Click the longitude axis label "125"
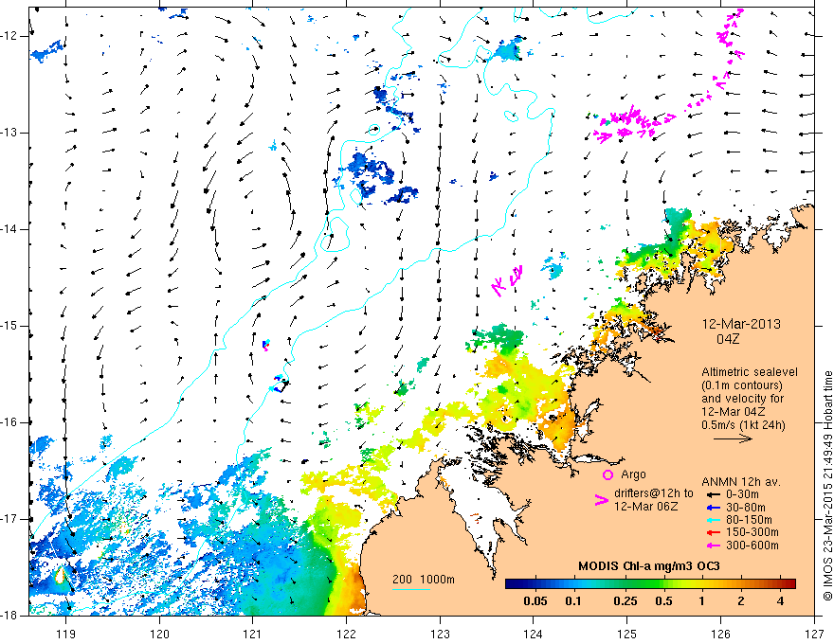Viewport: 834px width, 644px height. coord(627,634)
